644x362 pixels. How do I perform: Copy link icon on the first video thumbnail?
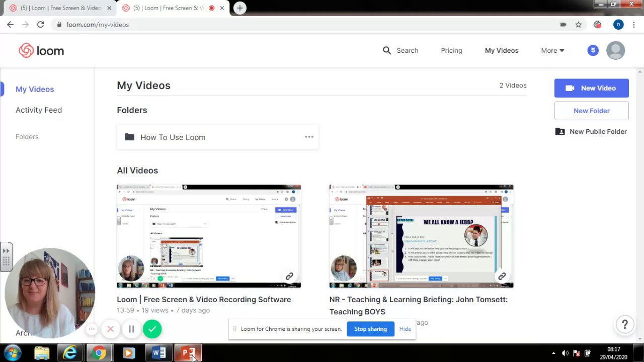pos(289,276)
